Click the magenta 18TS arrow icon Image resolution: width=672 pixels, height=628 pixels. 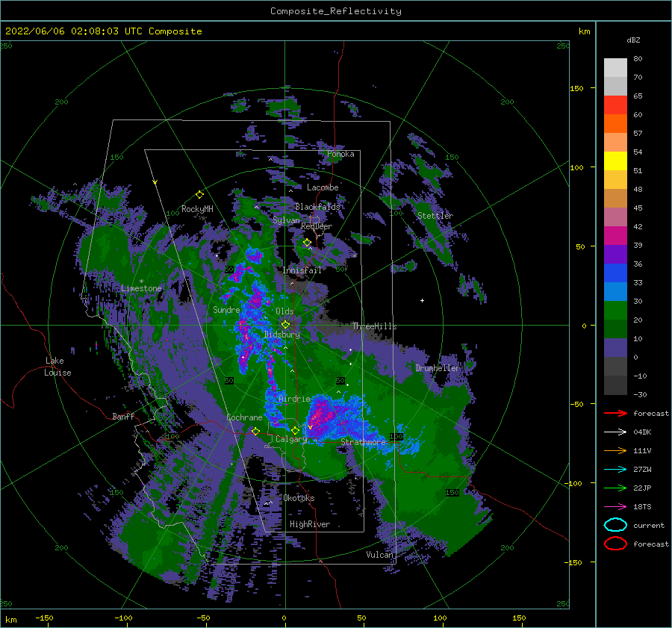(x=615, y=507)
